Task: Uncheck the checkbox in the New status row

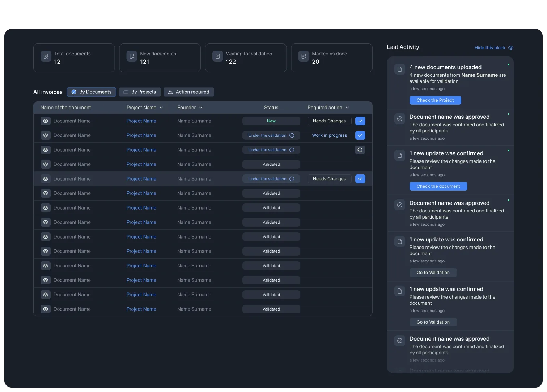Action: 360,121
